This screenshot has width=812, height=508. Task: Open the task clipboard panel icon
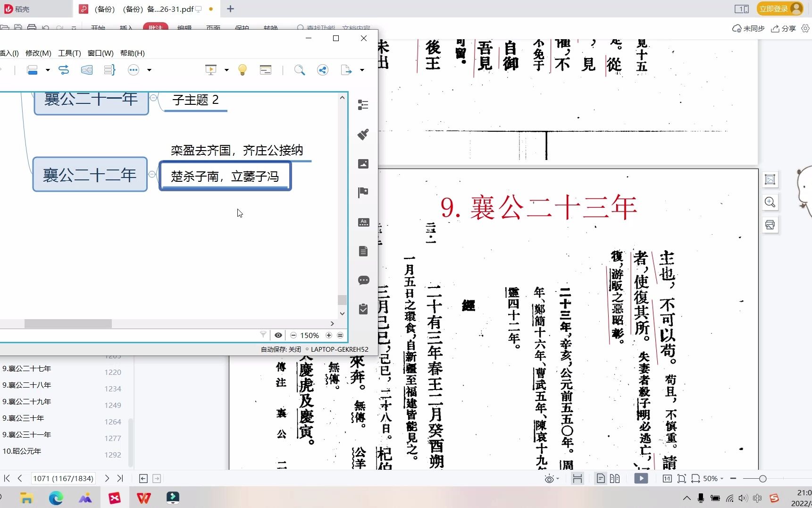point(363,309)
